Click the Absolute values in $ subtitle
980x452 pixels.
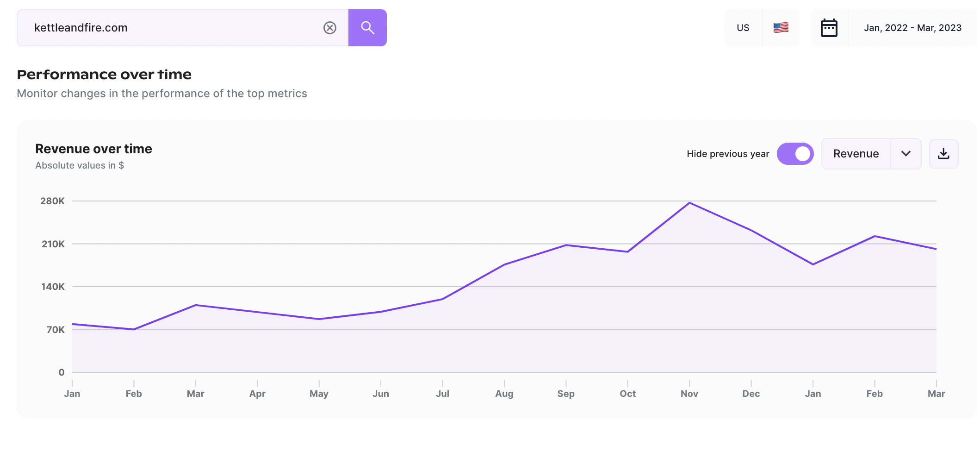[x=80, y=165]
